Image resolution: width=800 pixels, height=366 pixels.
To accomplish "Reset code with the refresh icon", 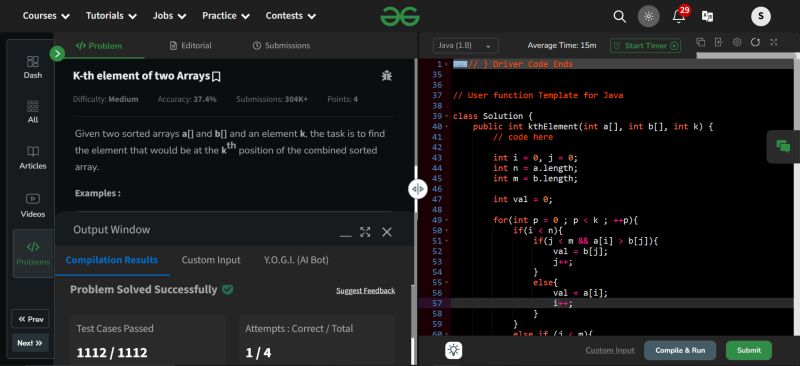I will click(756, 42).
